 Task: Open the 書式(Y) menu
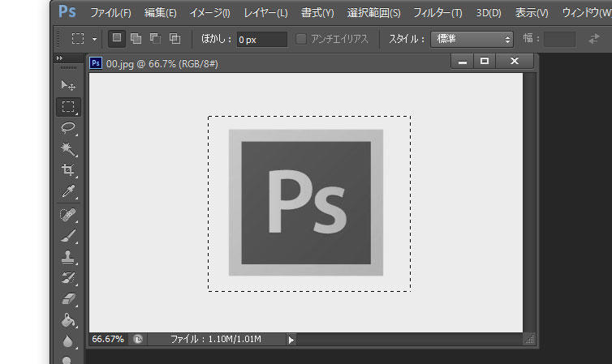317,13
